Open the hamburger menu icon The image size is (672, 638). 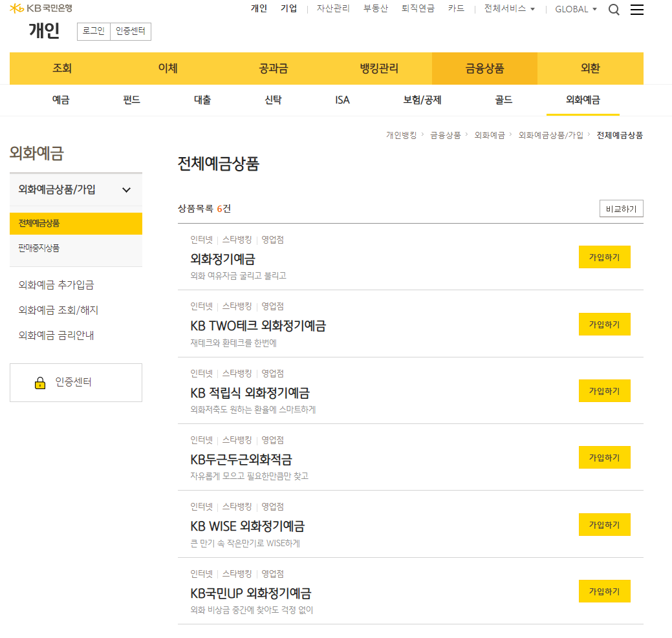click(637, 10)
